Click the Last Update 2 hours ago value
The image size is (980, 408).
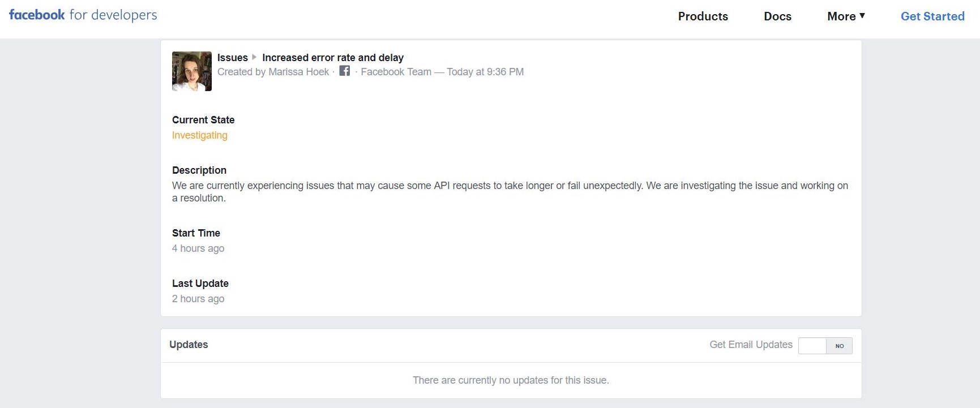point(198,299)
